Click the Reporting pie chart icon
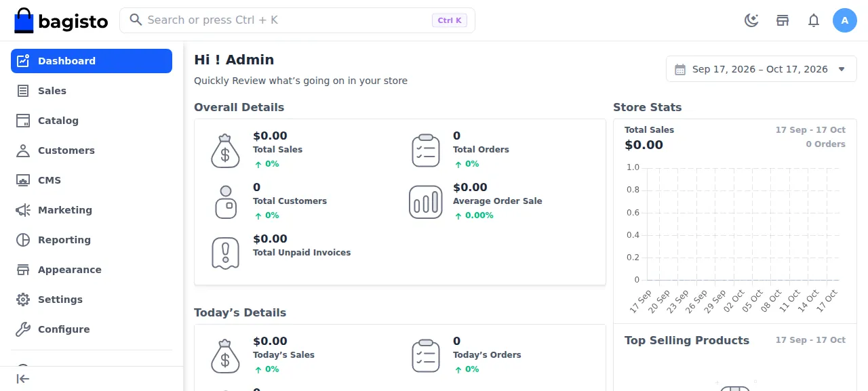The width and height of the screenshot is (868, 391). (23, 240)
